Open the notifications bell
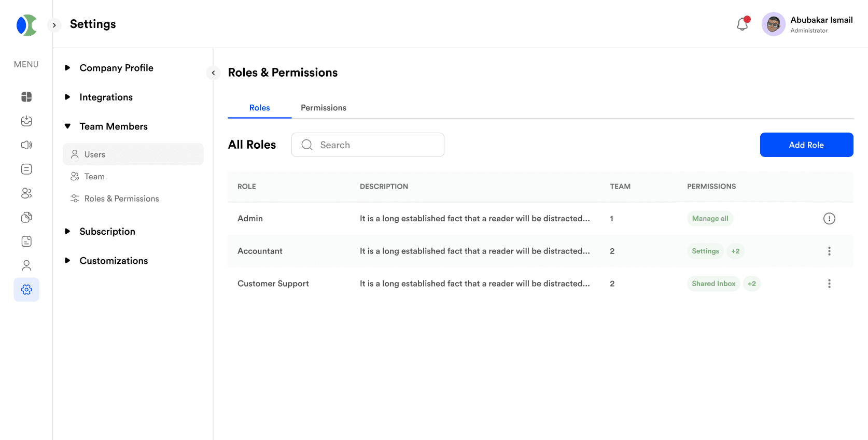868x440 pixels. pos(743,24)
